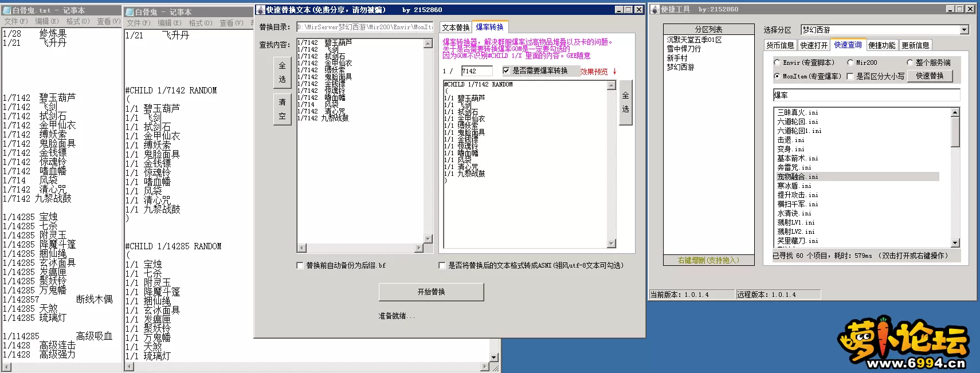Open the 货币信息 tab
980x373 pixels.
(x=780, y=45)
